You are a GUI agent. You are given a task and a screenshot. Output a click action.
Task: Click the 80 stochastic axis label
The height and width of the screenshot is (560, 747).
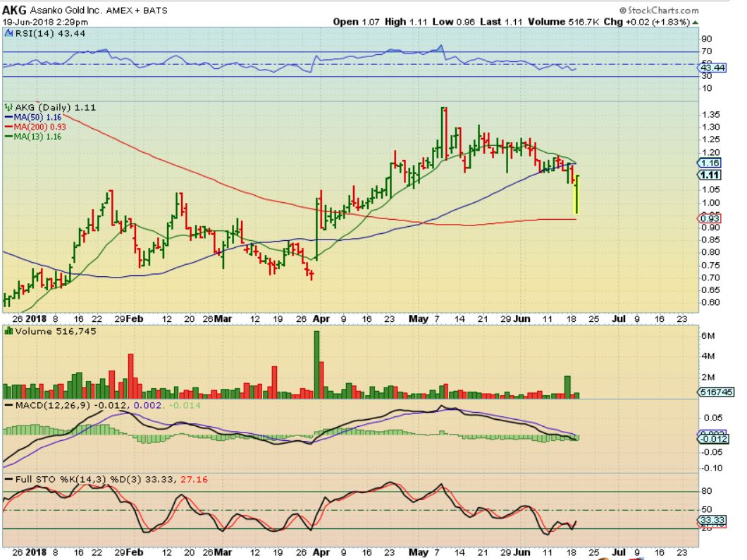(x=707, y=491)
